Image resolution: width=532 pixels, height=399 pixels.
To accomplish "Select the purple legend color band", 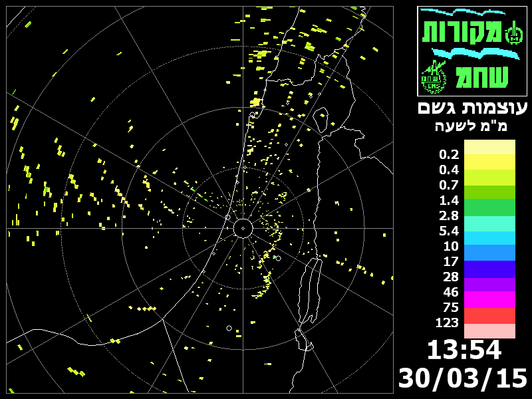I will point(489,284).
